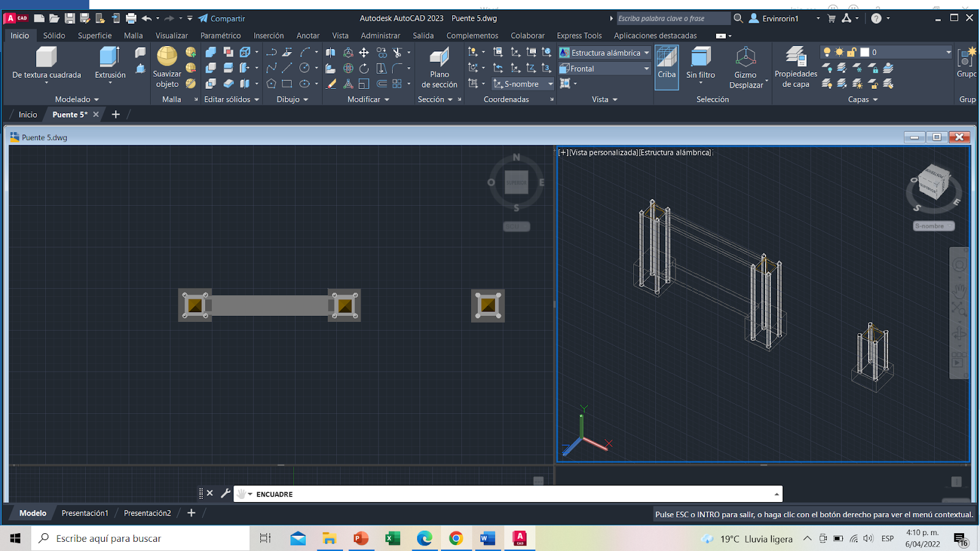
Task: Select the circle drawing tool
Action: pos(304,68)
